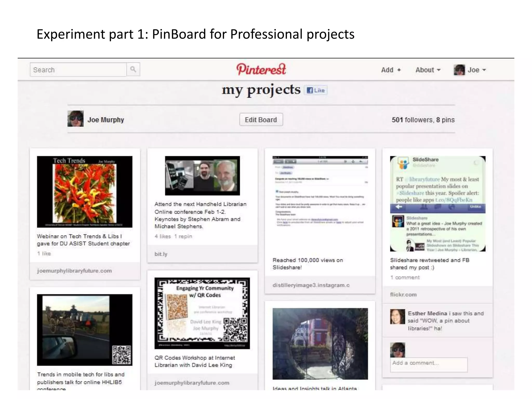Open Joe Murphy profile name link
Image resolution: width=532 pixels, height=399 pixels.
coord(106,120)
